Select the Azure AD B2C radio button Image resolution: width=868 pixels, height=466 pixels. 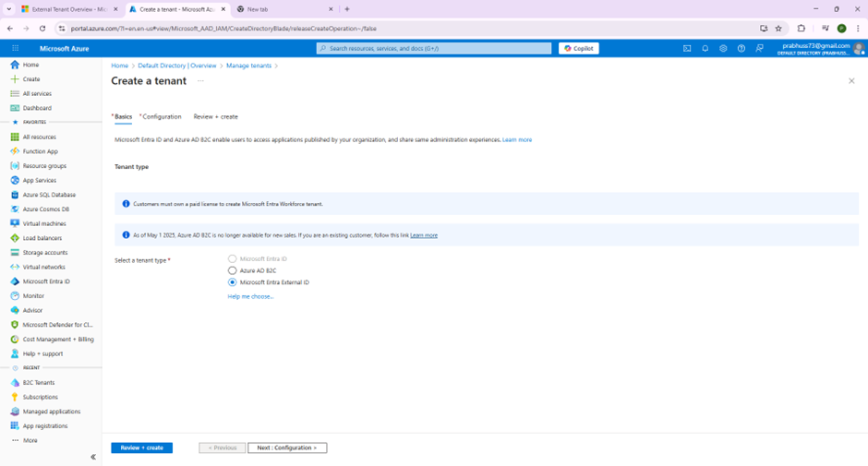(x=233, y=270)
